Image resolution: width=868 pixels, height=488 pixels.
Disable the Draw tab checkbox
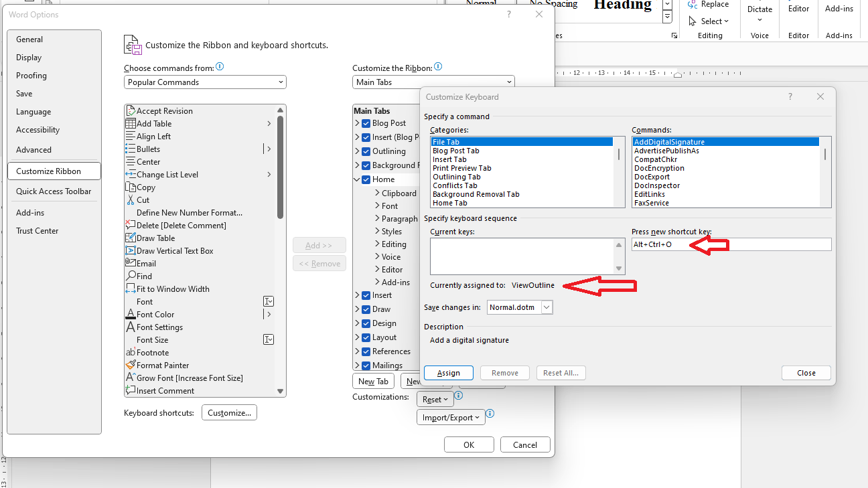pyautogui.click(x=366, y=309)
